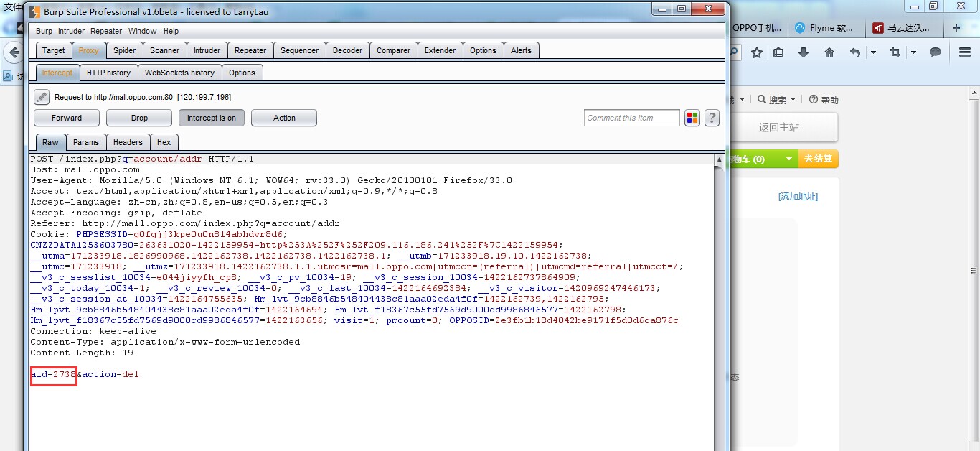
Task: Switch to the Headers view tab
Action: pos(128,142)
